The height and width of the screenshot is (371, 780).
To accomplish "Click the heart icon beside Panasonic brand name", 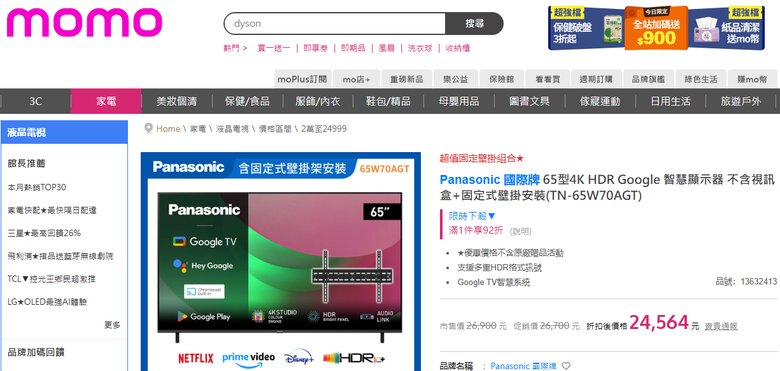I will tap(566, 366).
